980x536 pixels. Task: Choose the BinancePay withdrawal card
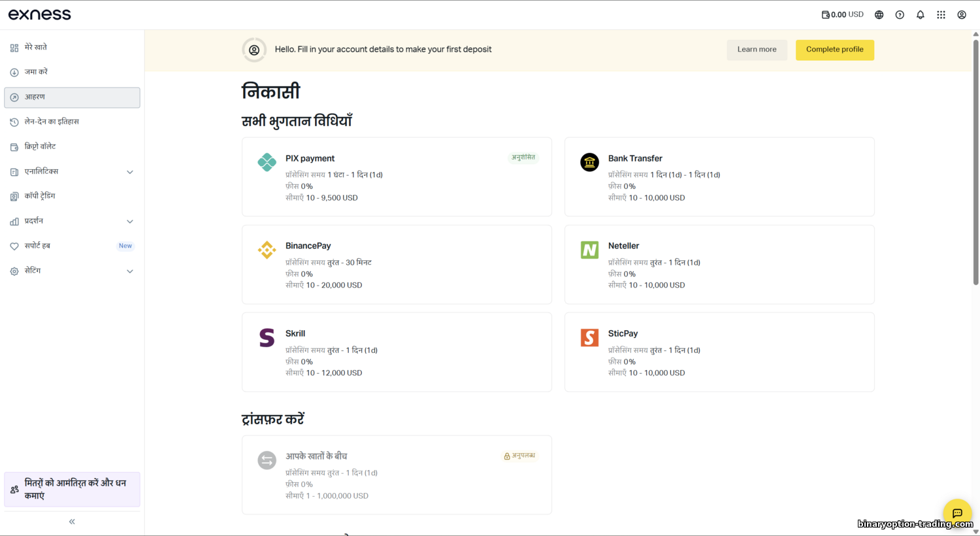tap(397, 264)
